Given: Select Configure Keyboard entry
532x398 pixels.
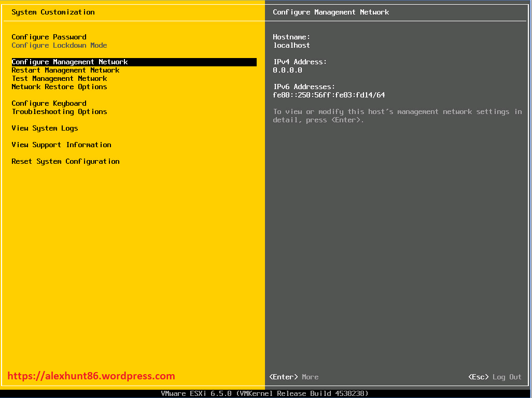Looking at the screenshot, I should (49, 103).
